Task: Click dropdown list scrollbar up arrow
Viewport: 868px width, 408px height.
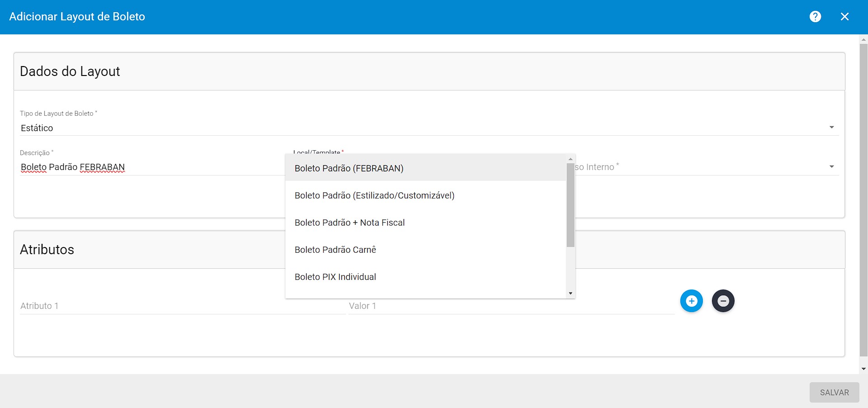Action: click(x=570, y=159)
